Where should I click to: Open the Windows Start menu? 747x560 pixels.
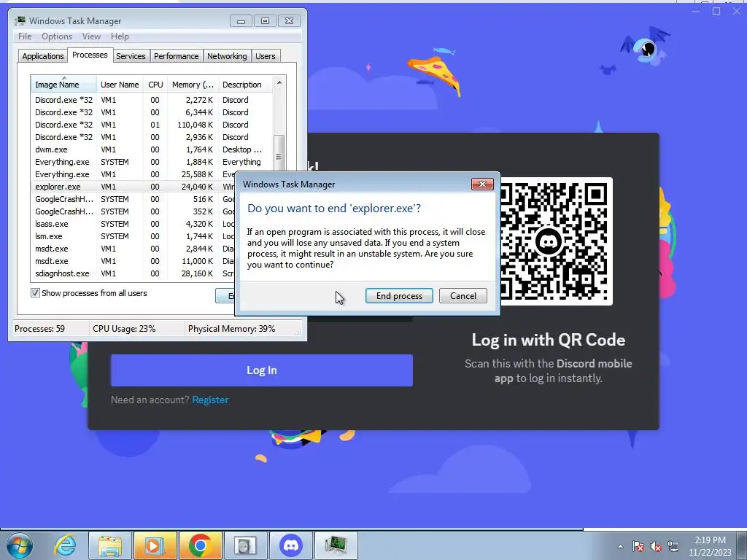(x=20, y=545)
